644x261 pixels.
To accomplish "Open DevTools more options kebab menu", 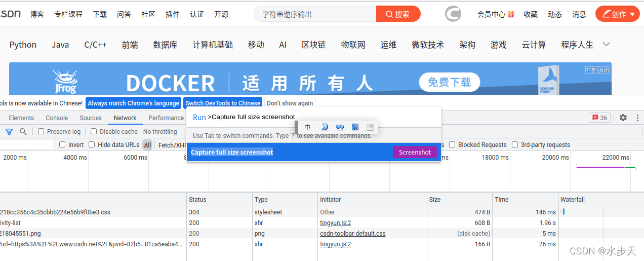I will click(637, 118).
